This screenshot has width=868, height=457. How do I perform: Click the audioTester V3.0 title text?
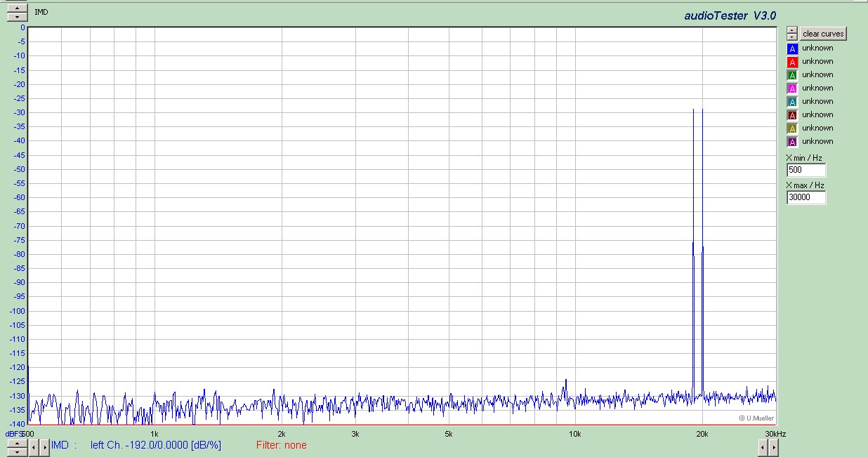point(730,16)
